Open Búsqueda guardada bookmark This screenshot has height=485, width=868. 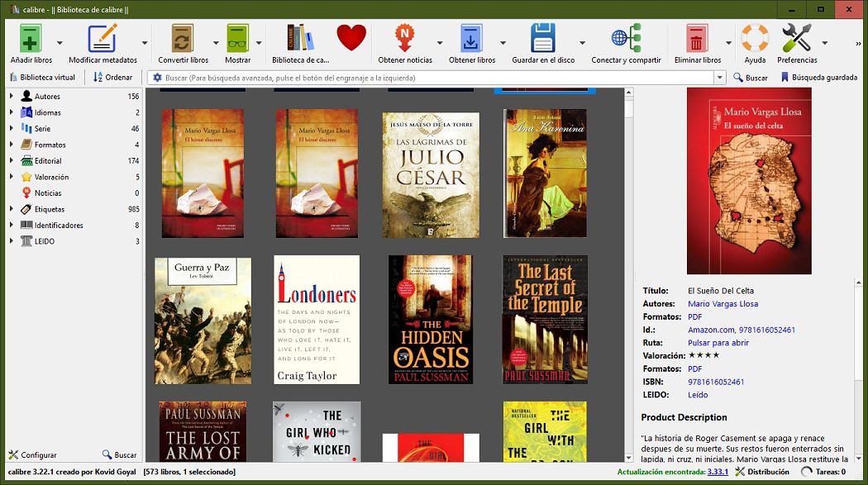819,78
